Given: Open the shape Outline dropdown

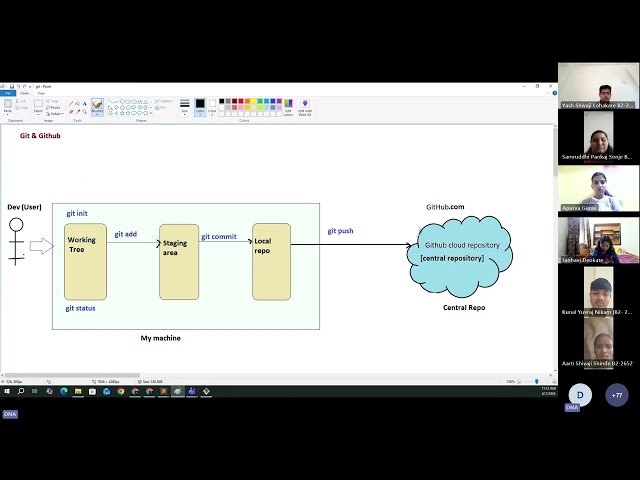Looking at the screenshot, I should 164,101.
